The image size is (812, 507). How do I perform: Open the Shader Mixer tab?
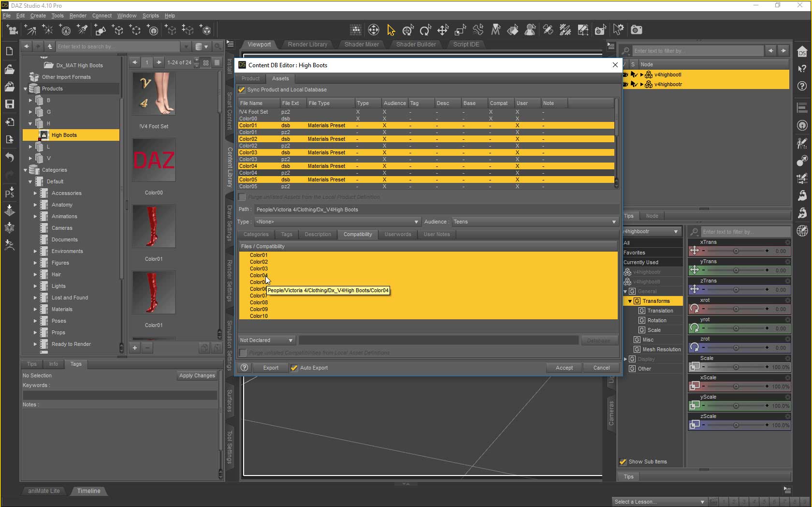tap(362, 44)
